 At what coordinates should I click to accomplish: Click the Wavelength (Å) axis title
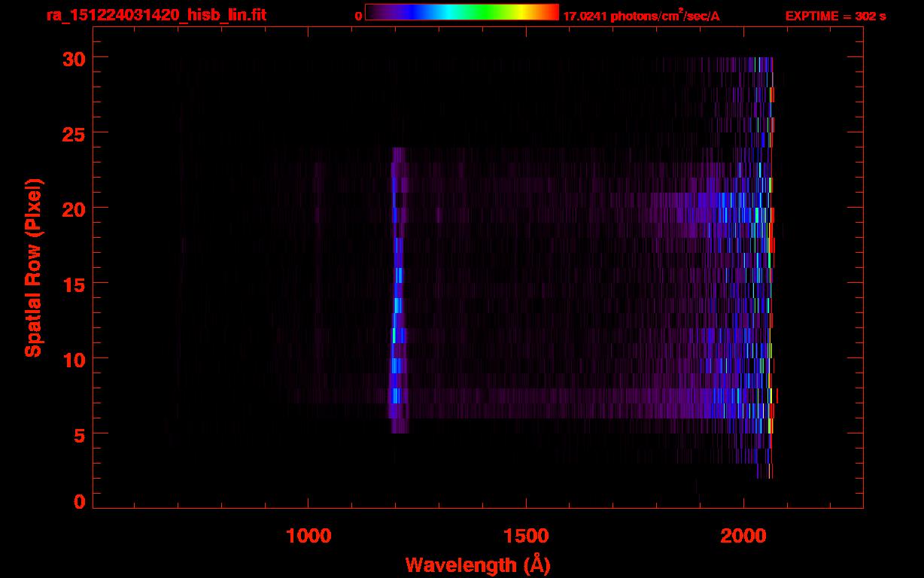point(478,564)
